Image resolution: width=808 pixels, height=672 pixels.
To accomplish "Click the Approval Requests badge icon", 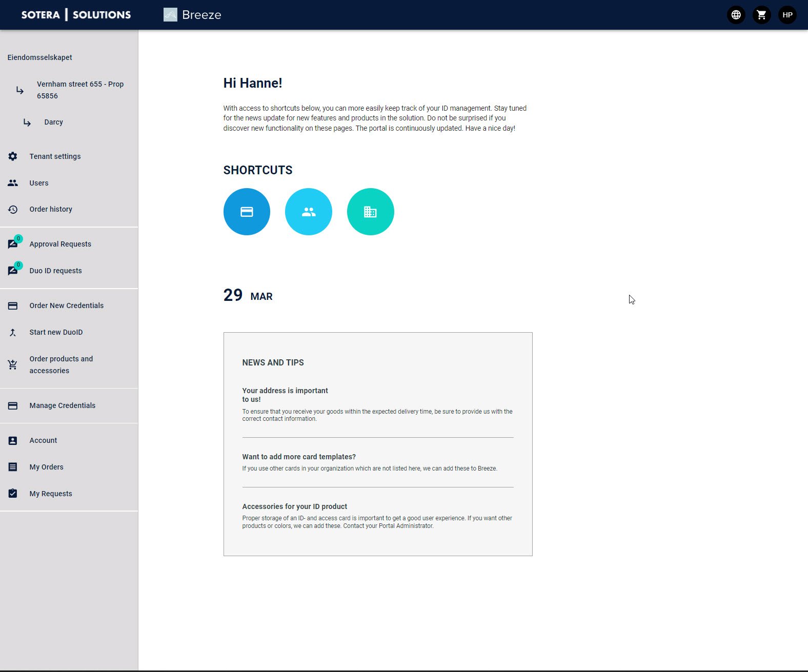I will [x=14, y=243].
